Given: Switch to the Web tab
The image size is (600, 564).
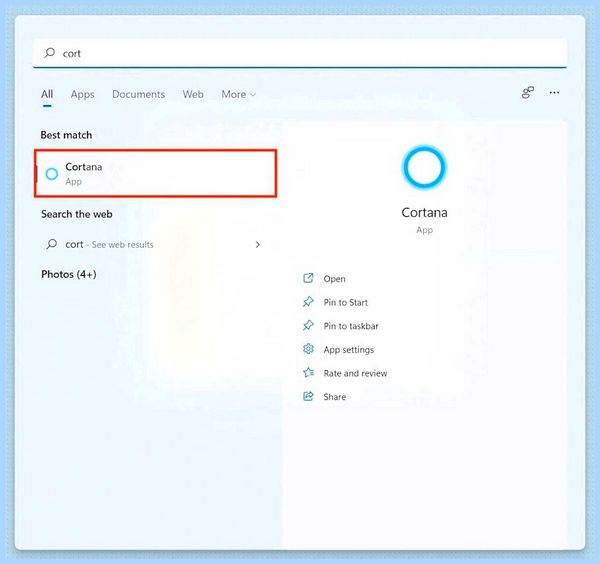Looking at the screenshot, I should point(193,94).
